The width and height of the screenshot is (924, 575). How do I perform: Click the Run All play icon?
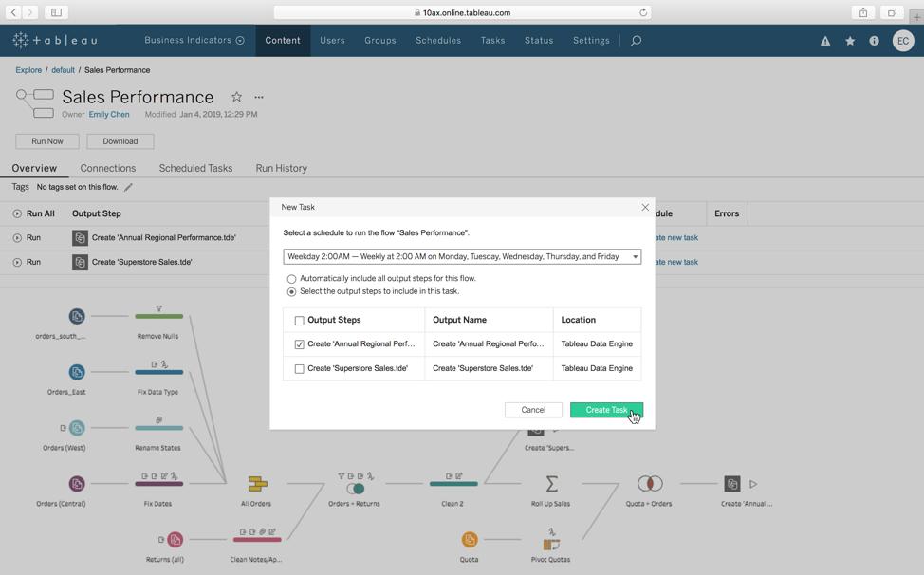pos(17,213)
